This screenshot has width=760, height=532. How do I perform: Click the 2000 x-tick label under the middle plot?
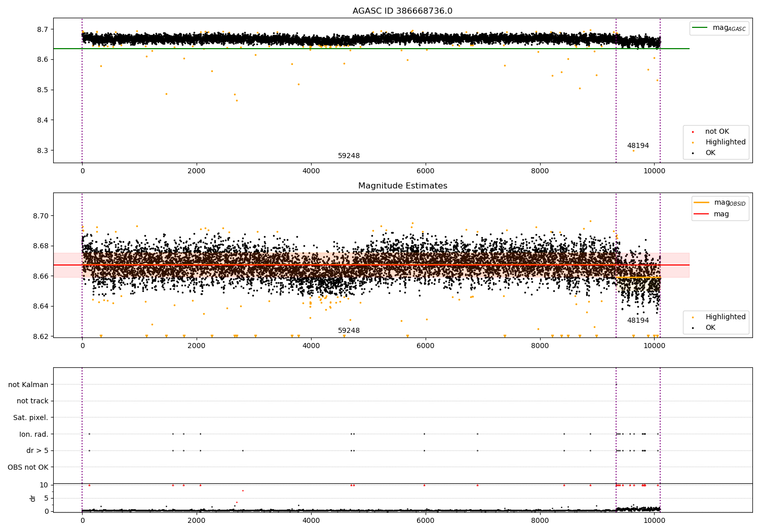click(197, 346)
